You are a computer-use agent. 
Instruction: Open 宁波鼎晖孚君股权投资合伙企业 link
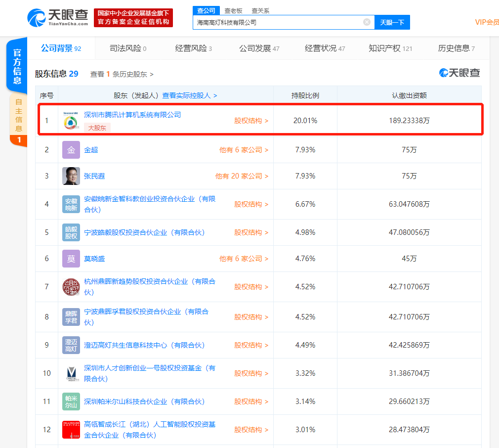[x=146, y=317]
